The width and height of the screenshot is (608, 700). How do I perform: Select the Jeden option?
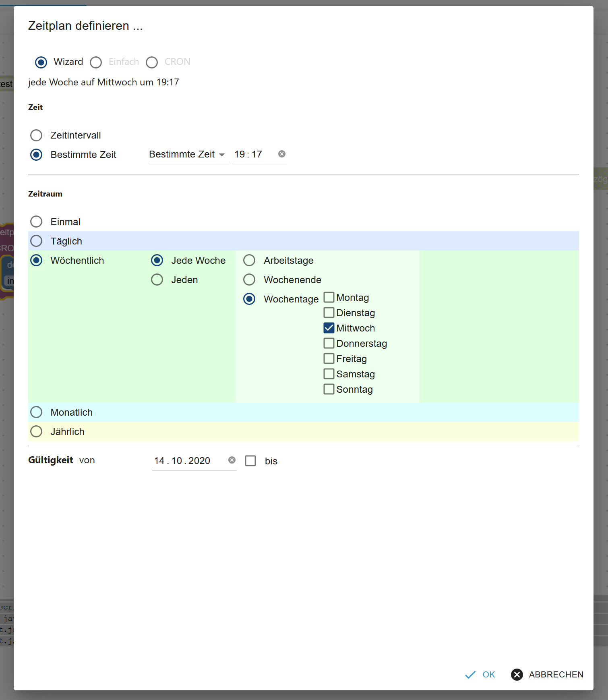pos(157,280)
